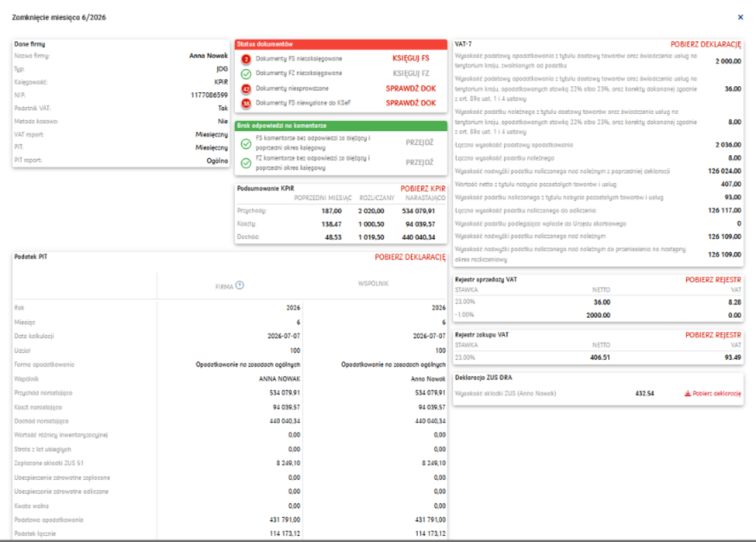Click VAT purchase register netto 406.51
The width and height of the screenshot is (756, 542).
click(600, 358)
